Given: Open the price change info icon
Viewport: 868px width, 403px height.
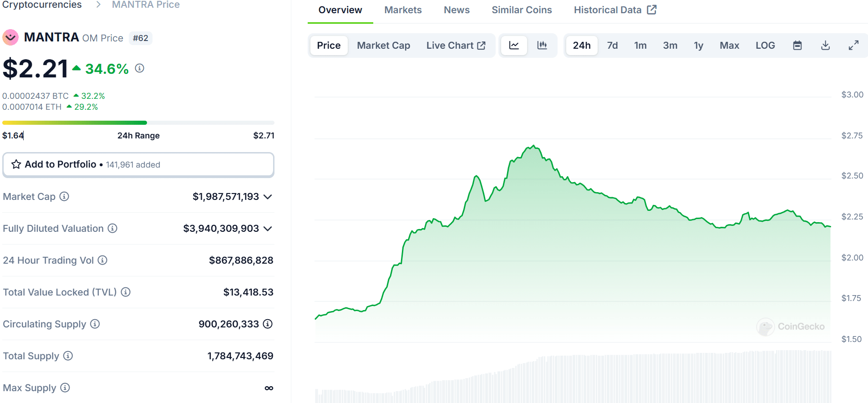Looking at the screenshot, I should pyautogui.click(x=140, y=68).
